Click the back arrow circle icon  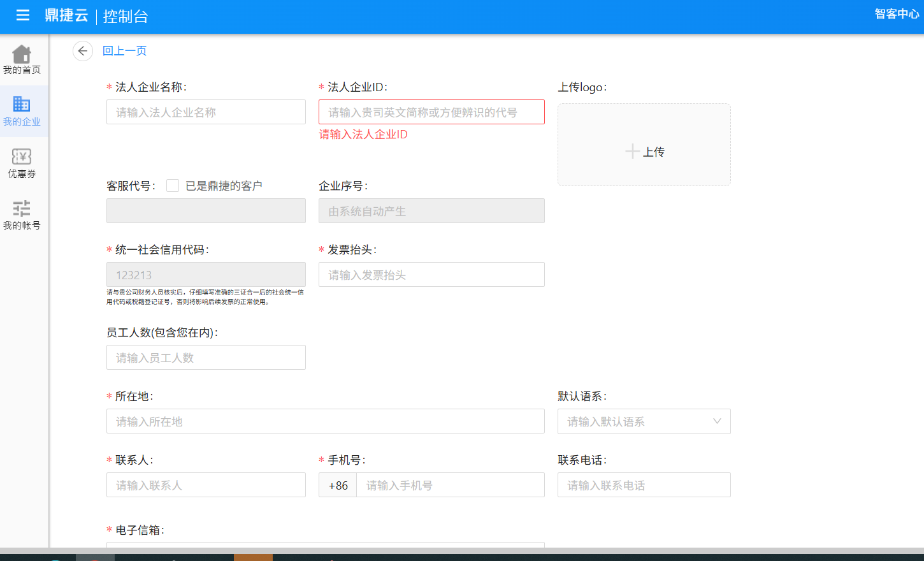pos(83,51)
